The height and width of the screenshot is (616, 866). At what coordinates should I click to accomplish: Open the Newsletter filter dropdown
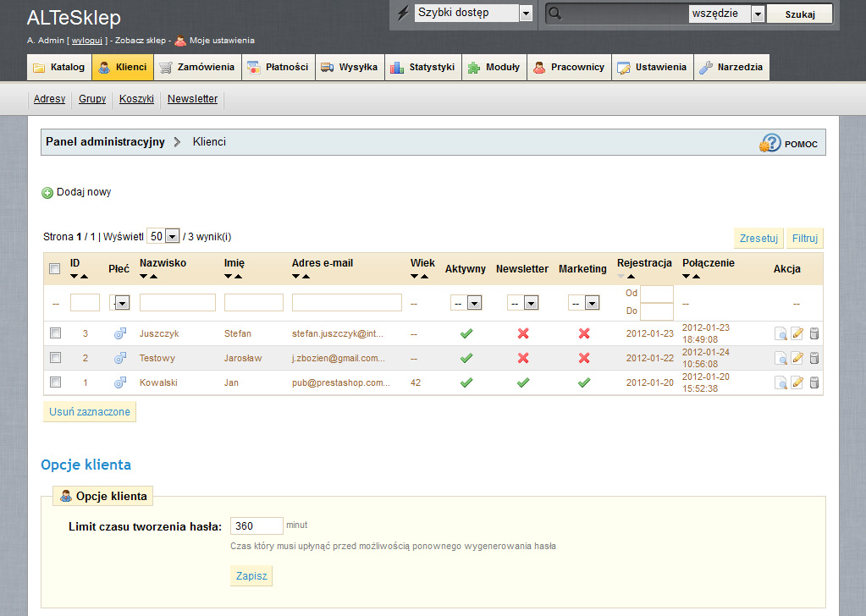(x=522, y=302)
